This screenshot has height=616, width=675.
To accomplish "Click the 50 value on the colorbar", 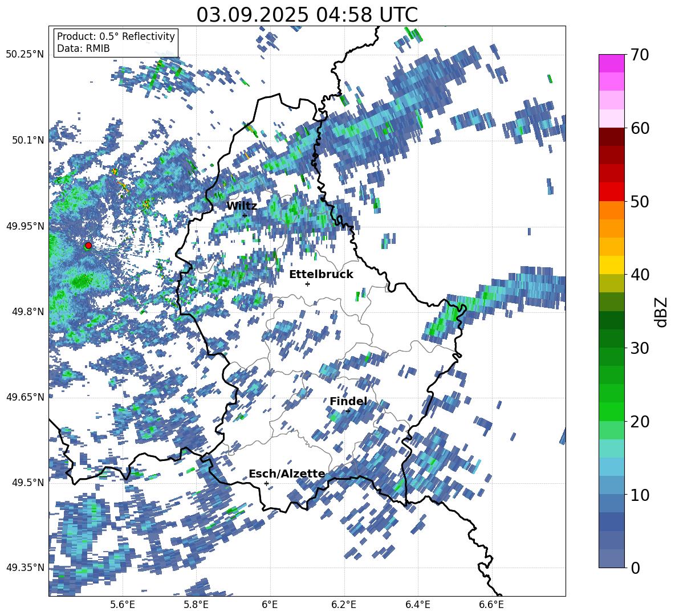I will (x=640, y=201).
